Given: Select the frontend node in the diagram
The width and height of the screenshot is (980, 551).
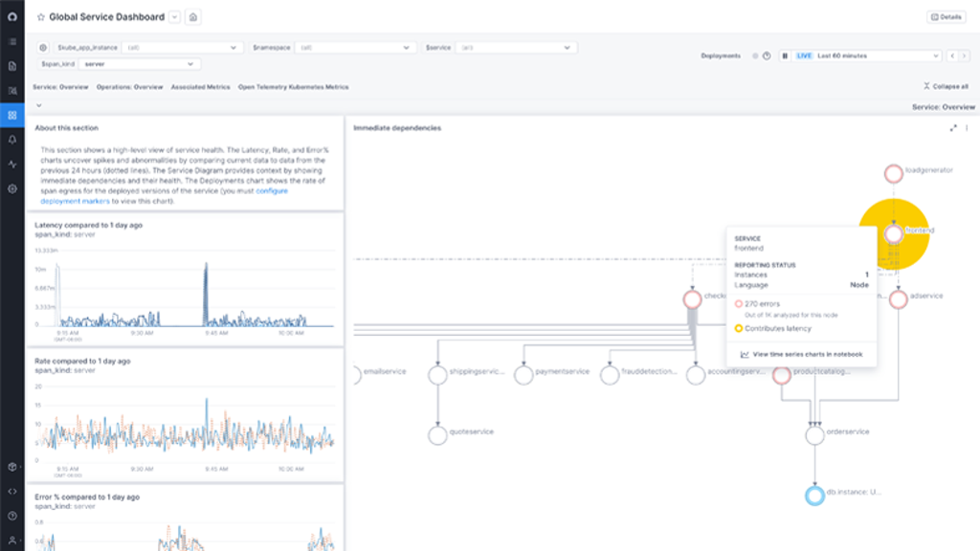Looking at the screenshot, I should (x=894, y=234).
